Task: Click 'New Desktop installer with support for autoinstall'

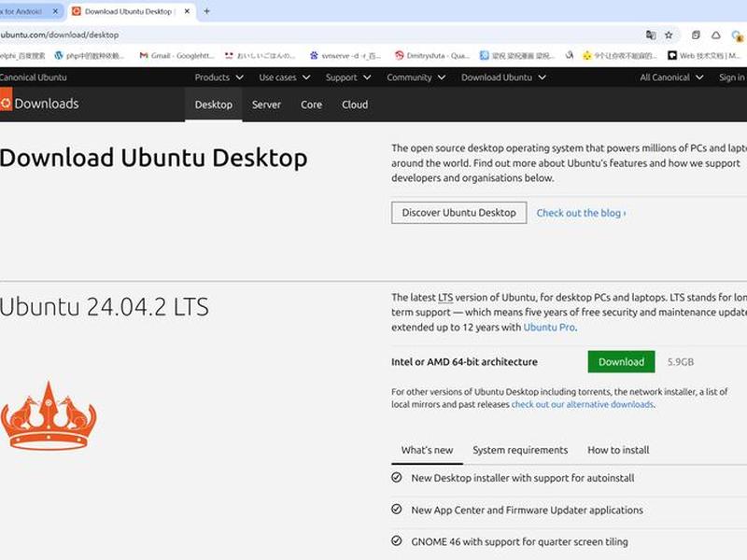Action: click(523, 478)
